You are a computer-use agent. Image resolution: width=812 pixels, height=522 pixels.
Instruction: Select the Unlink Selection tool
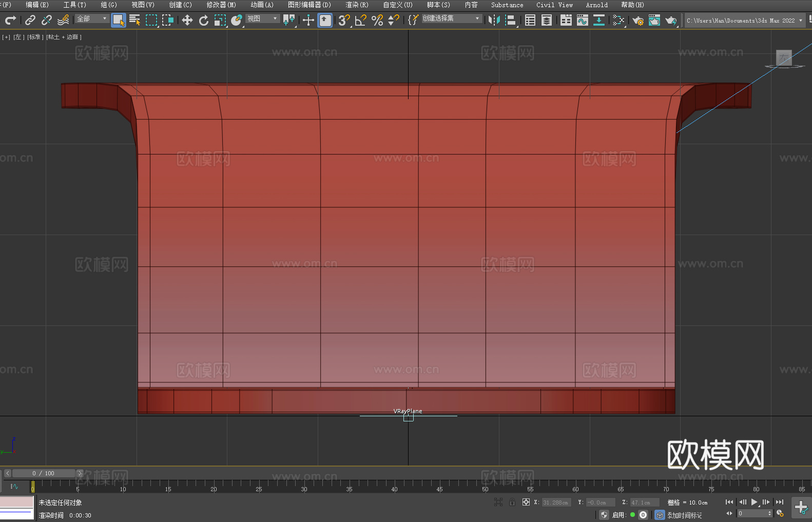(x=47, y=20)
